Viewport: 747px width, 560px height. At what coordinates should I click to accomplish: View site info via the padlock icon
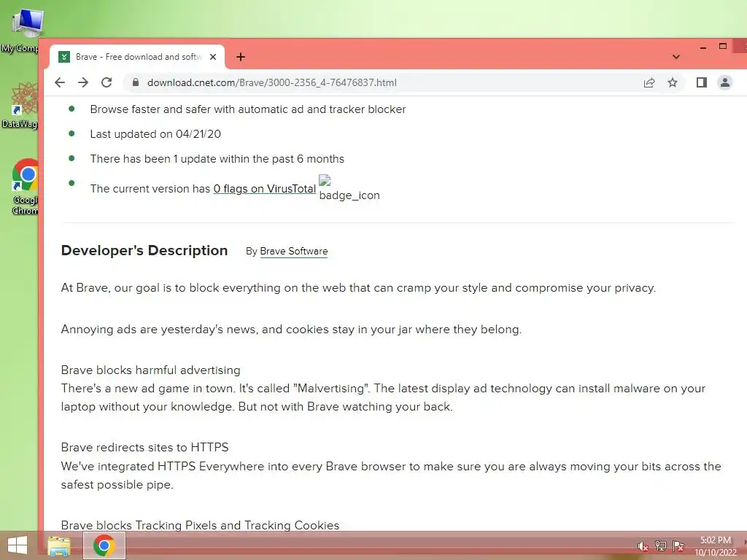coord(136,82)
